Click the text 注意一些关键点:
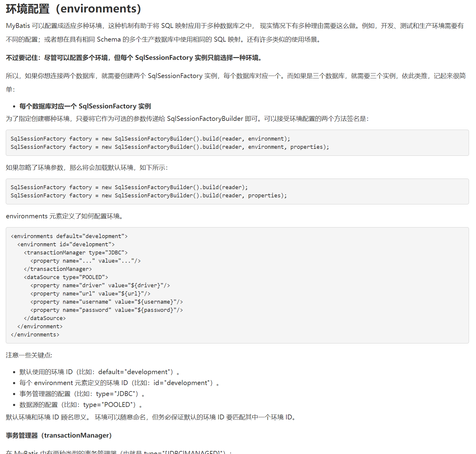Viewport: 476px width, 454px height. coord(29,355)
